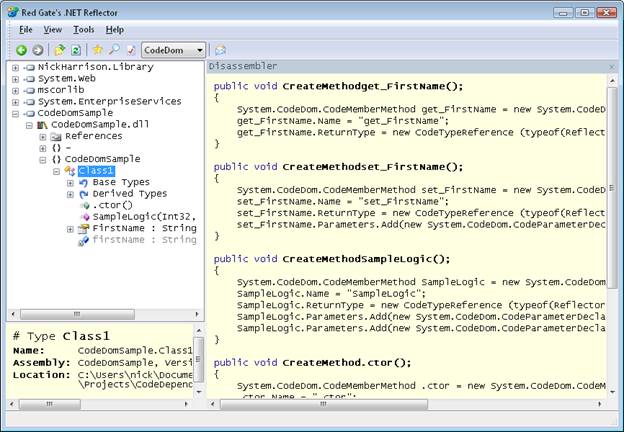Expand the Derived Types node

click(70, 195)
